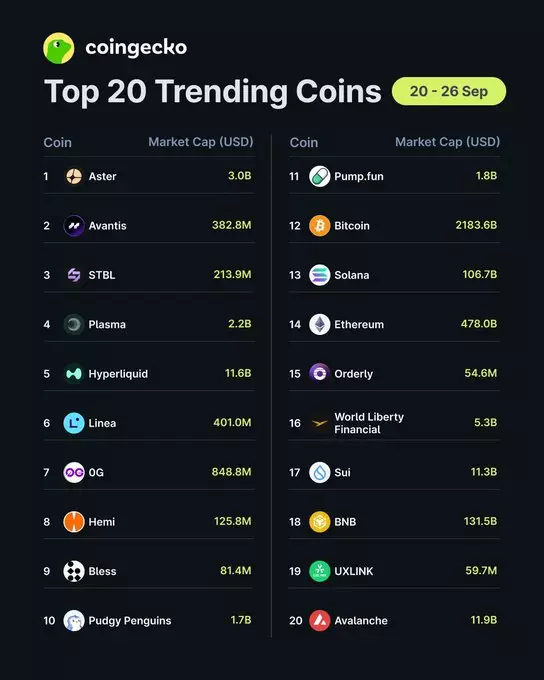The width and height of the screenshot is (544, 680).
Task: Click the Sui droplet icon
Action: pos(320,472)
